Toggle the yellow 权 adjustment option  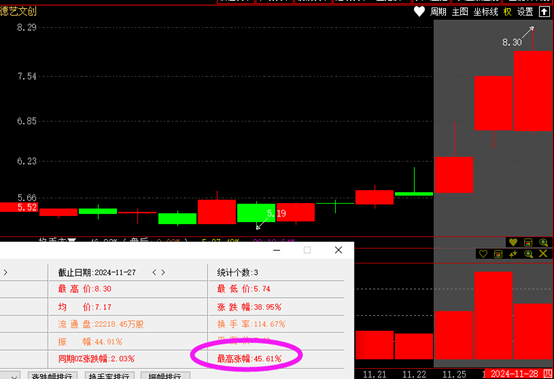(x=507, y=12)
